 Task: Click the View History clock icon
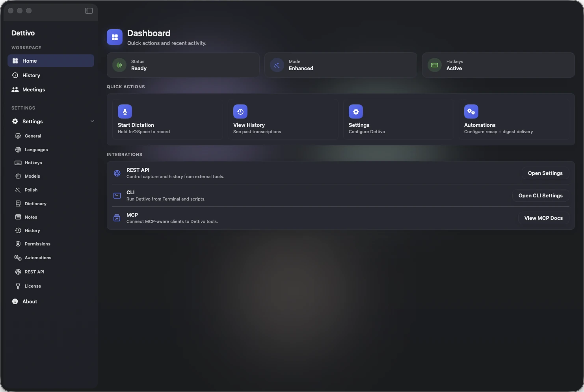coord(240,111)
